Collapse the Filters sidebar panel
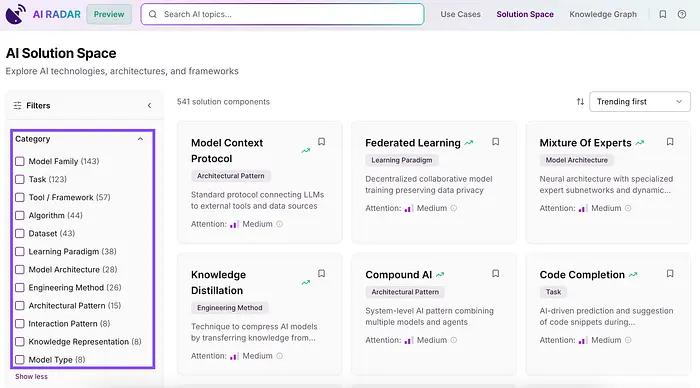Viewport: 700px width, 388px height. coord(150,105)
